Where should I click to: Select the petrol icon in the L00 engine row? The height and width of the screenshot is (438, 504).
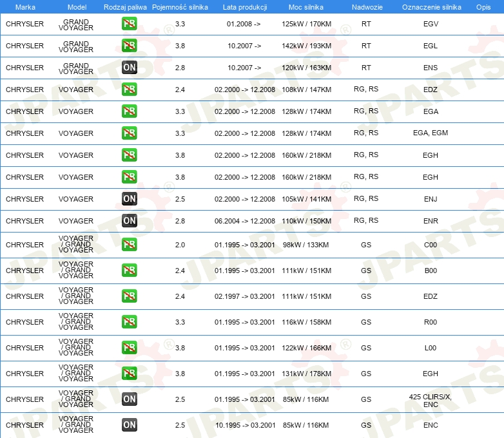coord(129,348)
